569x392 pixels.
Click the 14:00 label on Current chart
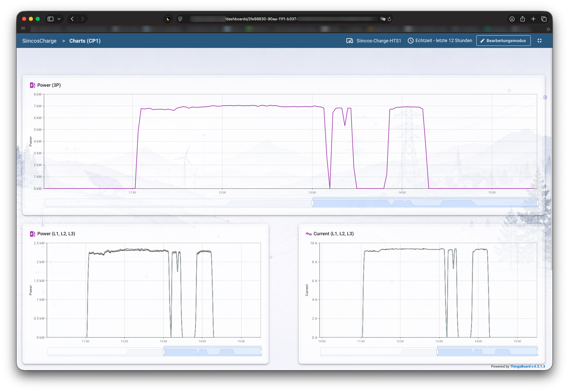tap(478, 341)
